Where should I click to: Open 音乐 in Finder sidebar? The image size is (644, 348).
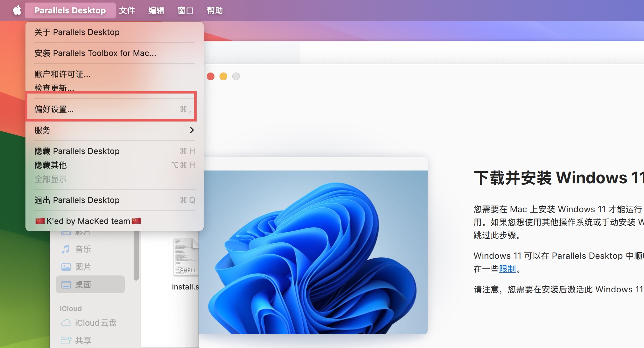click(x=83, y=249)
